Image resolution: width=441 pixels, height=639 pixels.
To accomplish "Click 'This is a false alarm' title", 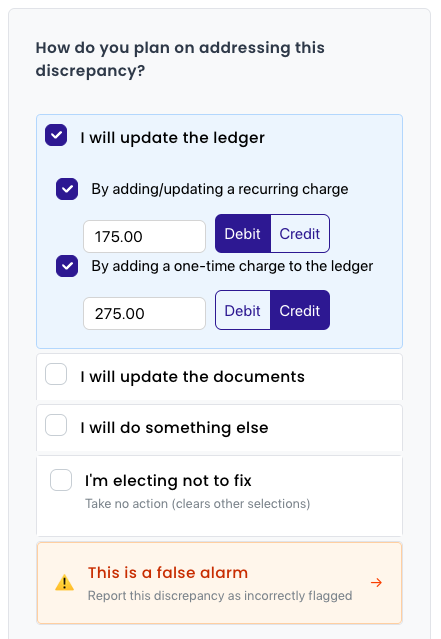I will (x=168, y=573).
